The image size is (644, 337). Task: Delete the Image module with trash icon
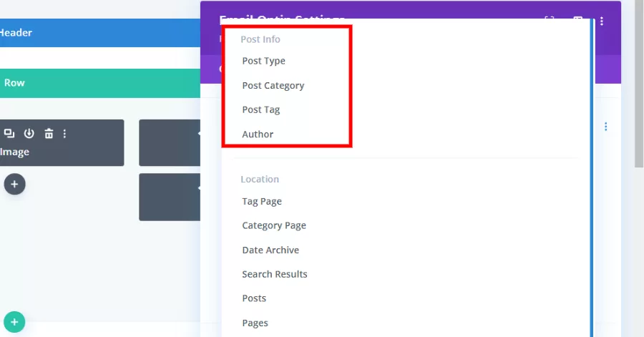click(x=49, y=133)
